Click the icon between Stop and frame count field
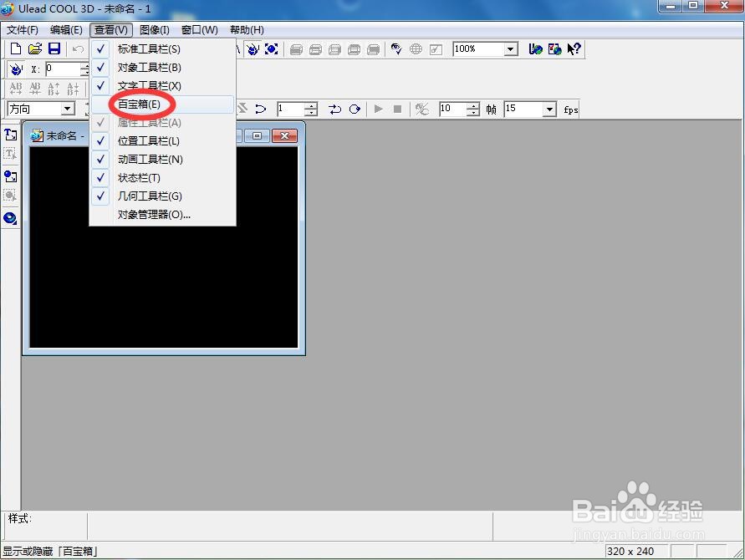Viewport: 745px width, 560px height. coord(422,109)
